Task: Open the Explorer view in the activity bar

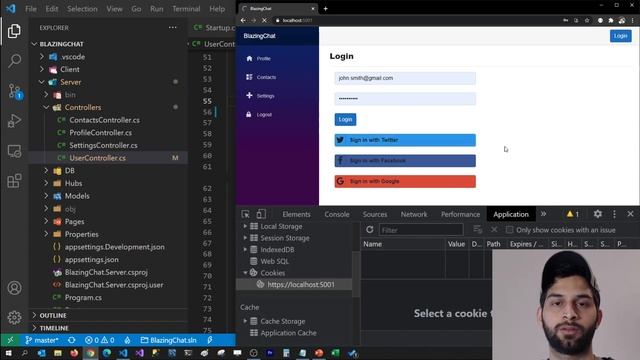Action: pyautogui.click(x=14, y=31)
